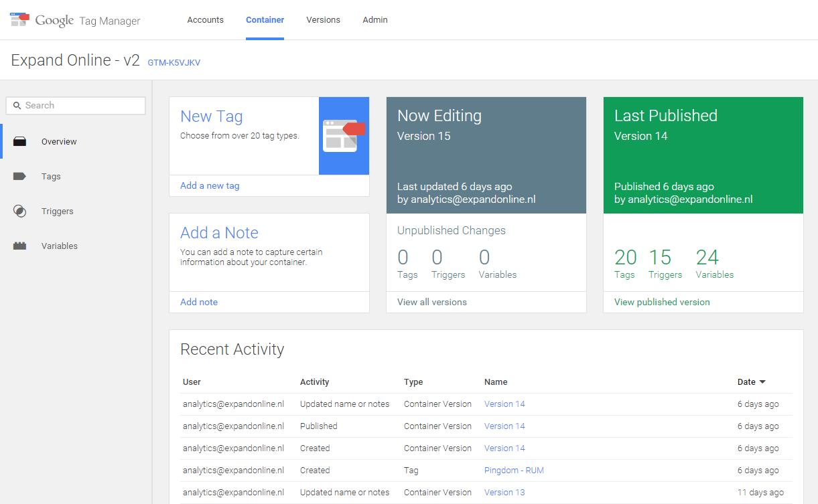Go to the Admin tab
The image size is (818, 504).
point(374,20)
